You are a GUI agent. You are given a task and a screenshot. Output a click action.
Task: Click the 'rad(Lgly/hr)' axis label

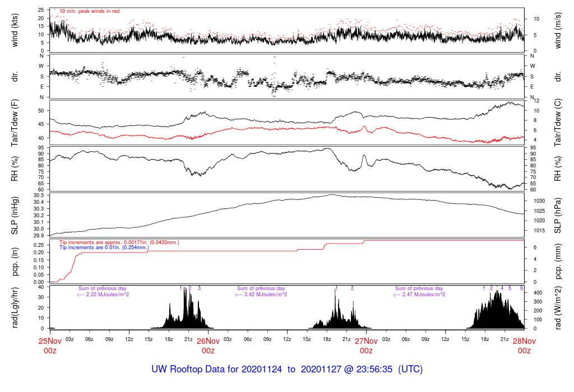tap(15, 307)
